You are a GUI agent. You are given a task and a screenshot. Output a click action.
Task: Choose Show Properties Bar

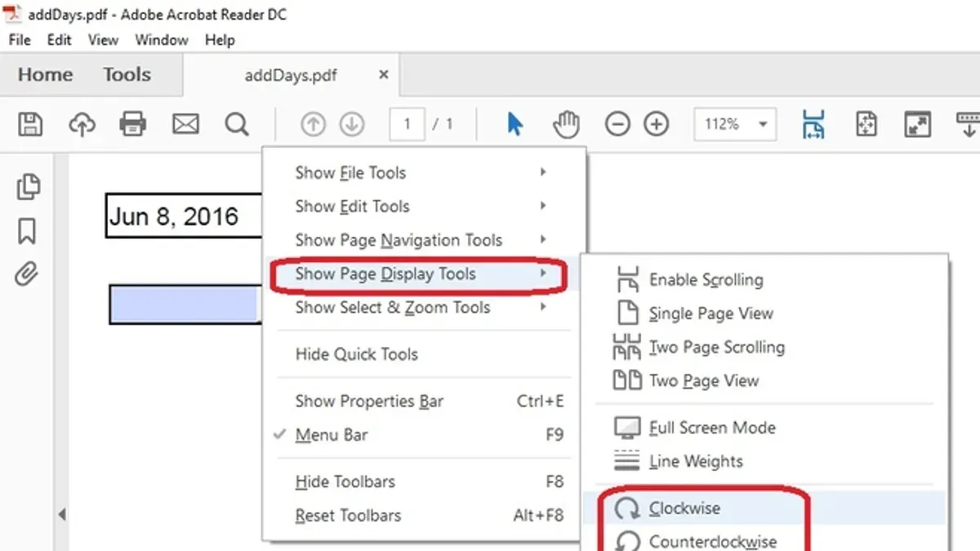[421, 401]
